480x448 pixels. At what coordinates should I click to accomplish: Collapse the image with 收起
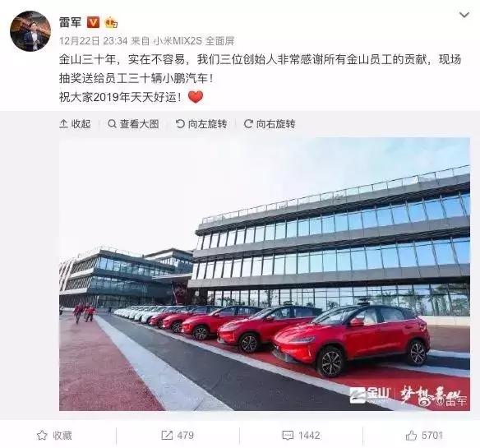point(76,124)
